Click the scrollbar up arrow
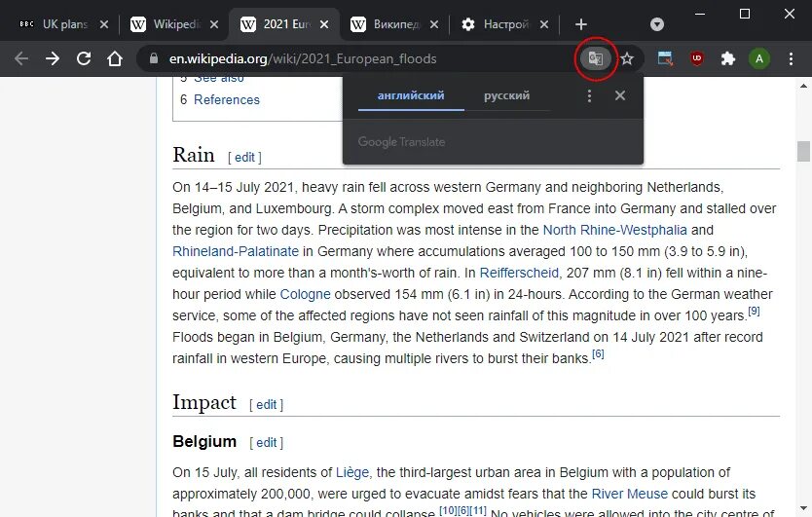Image resolution: width=812 pixels, height=517 pixels. click(803, 86)
